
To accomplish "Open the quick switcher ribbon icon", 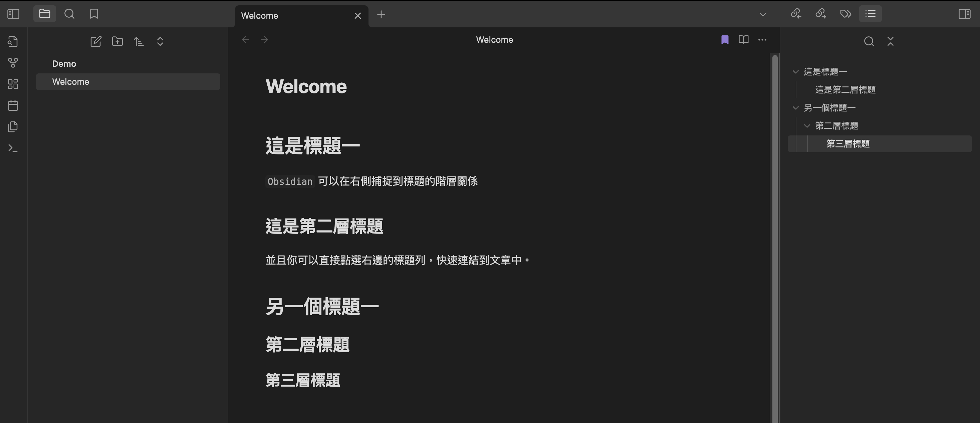I will pyautogui.click(x=13, y=41).
